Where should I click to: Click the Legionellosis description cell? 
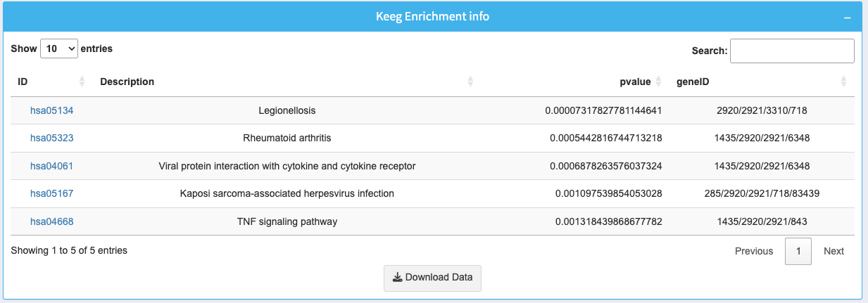[287, 110]
